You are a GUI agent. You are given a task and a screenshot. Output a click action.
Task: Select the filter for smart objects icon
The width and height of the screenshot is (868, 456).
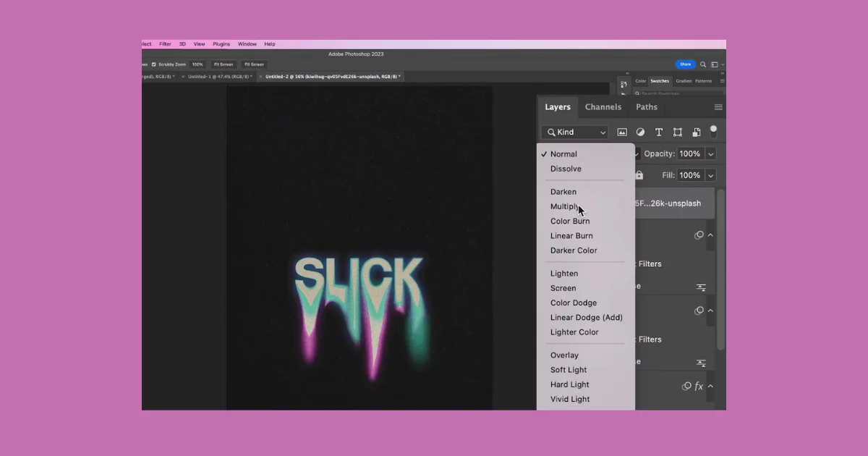697,132
